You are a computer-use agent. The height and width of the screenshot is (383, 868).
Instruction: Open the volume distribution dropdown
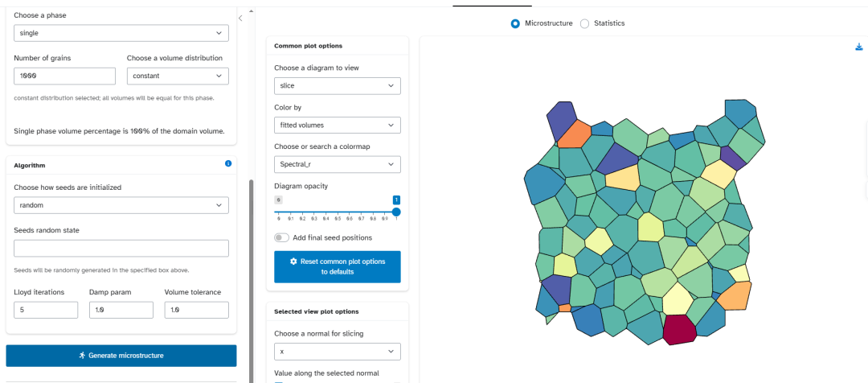click(178, 76)
